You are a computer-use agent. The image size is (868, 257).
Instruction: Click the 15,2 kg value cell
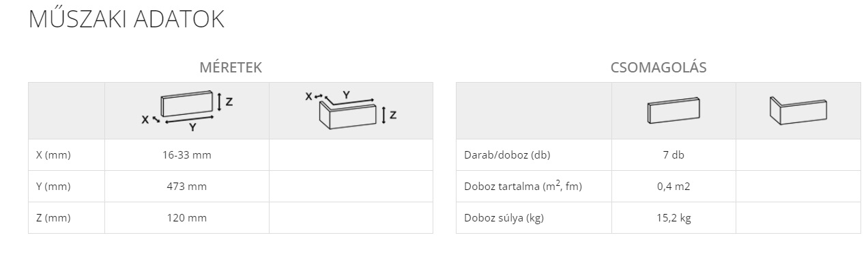click(x=674, y=218)
